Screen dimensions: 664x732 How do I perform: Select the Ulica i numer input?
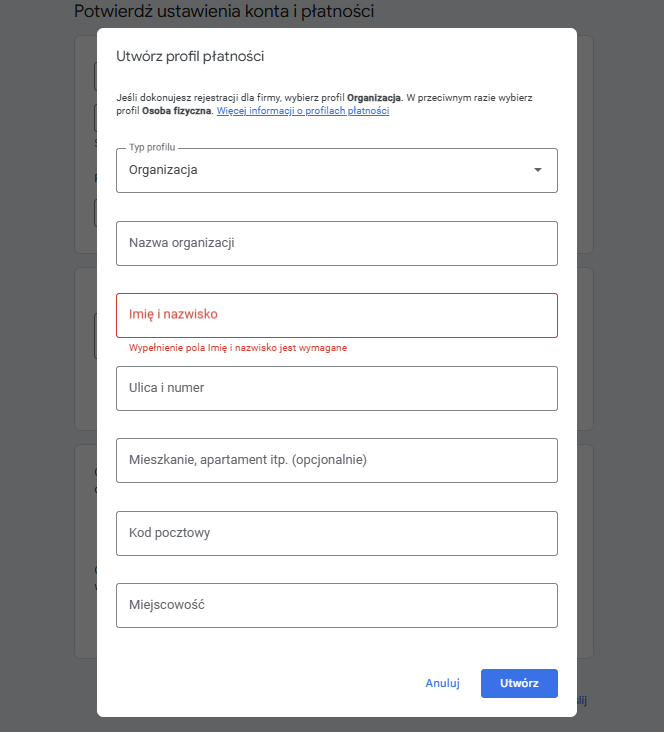pos(336,388)
